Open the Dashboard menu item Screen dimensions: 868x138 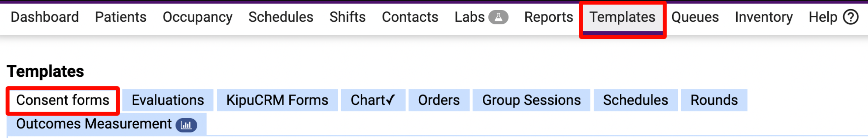(x=45, y=17)
